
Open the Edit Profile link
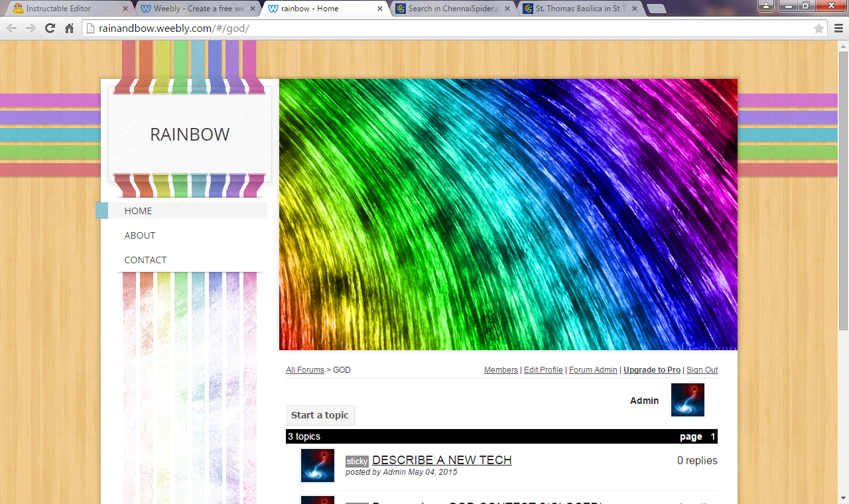[543, 370]
